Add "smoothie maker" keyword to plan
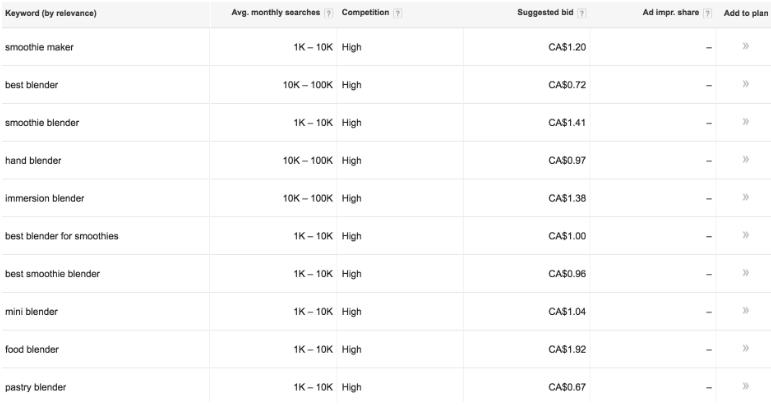The width and height of the screenshot is (771, 406). [x=746, y=47]
